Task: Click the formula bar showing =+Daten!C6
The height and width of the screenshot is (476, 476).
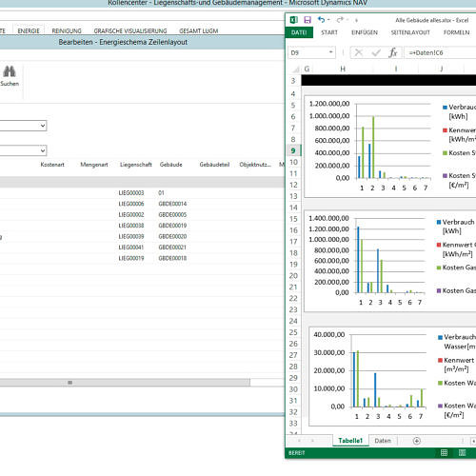Action: point(440,52)
